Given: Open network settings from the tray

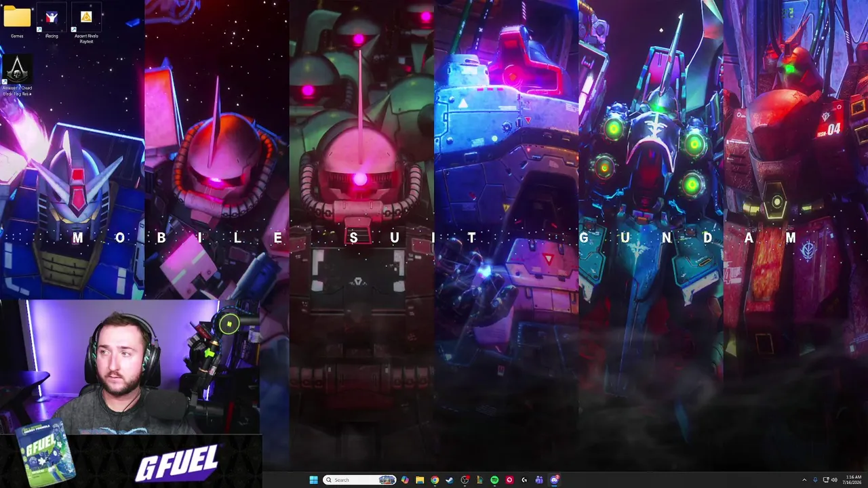Looking at the screenshot, I should coord(825,480).
